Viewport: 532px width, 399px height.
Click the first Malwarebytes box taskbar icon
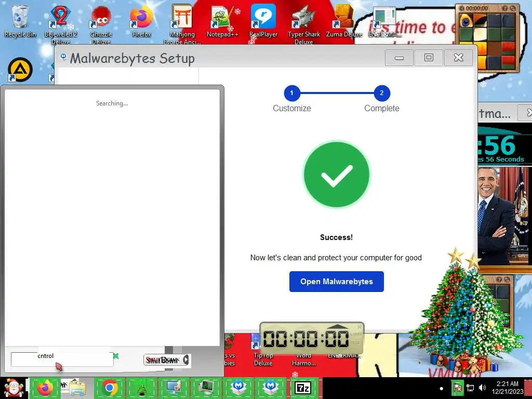click(238, 388)
